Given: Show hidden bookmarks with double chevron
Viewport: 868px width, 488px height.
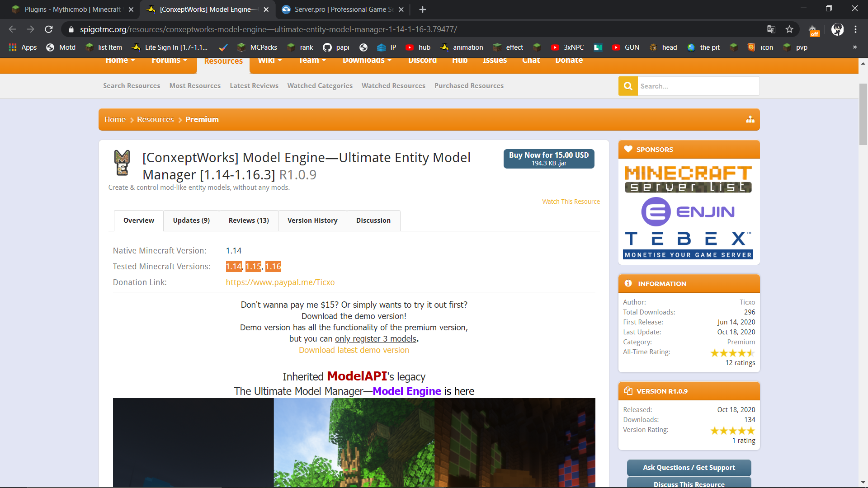Looking at the screenshot, I should click(854, 47).
